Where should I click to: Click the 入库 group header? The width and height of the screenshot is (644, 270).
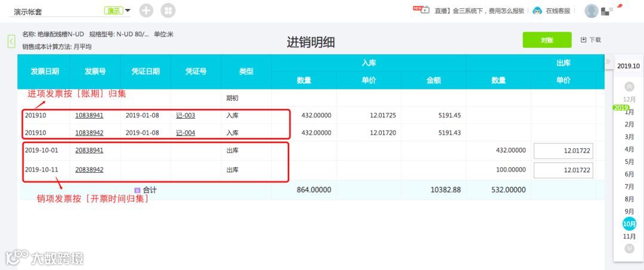369,63
